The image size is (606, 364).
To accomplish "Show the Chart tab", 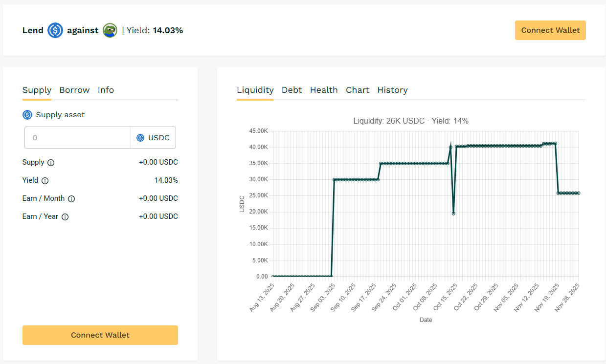I will point(358,90).
